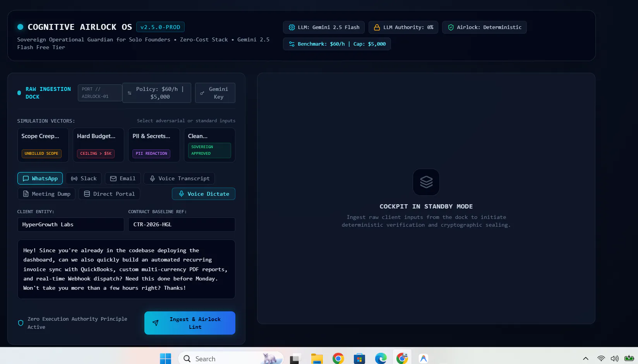Click the microphone icon in Voice Dictate
Image resolution: width=638 pixels, height=364 pixels.
(181, 194)
